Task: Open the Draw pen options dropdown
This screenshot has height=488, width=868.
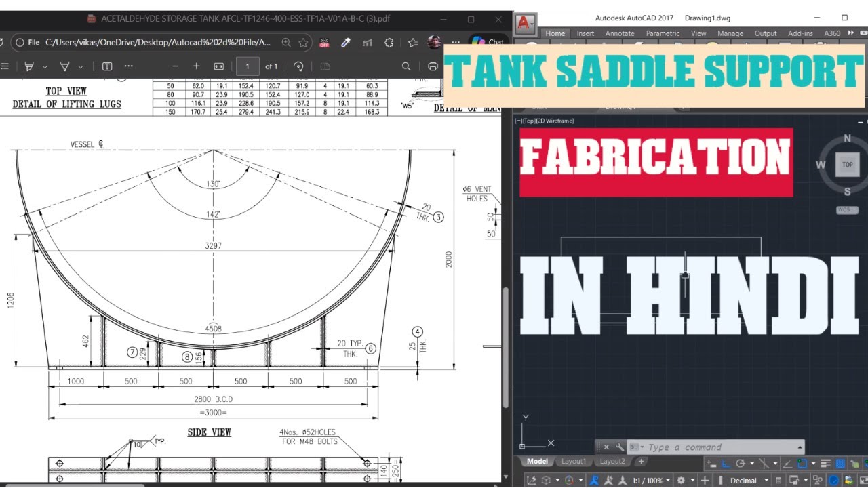Action: pyautogui.click(x=45, y=66)
